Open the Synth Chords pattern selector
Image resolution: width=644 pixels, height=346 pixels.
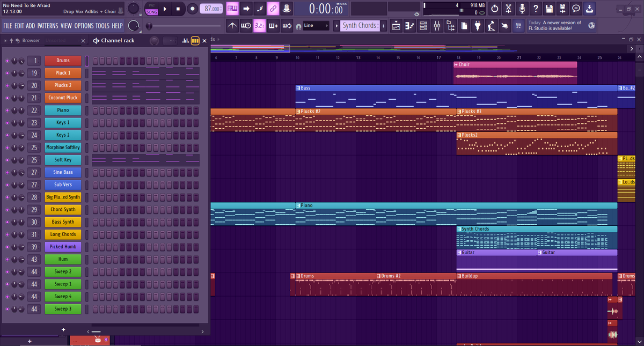(359, 25)
